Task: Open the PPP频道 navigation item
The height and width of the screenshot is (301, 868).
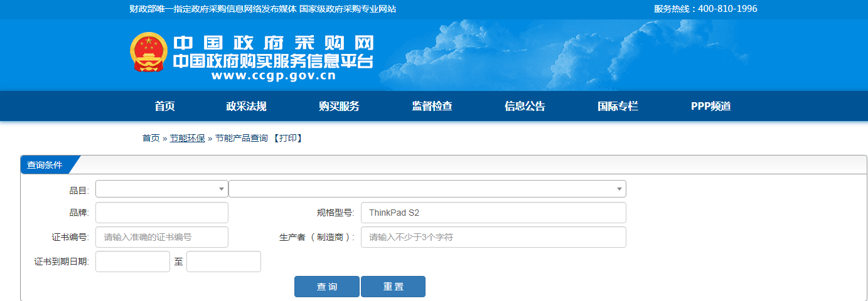Action: tap(710, 106)
